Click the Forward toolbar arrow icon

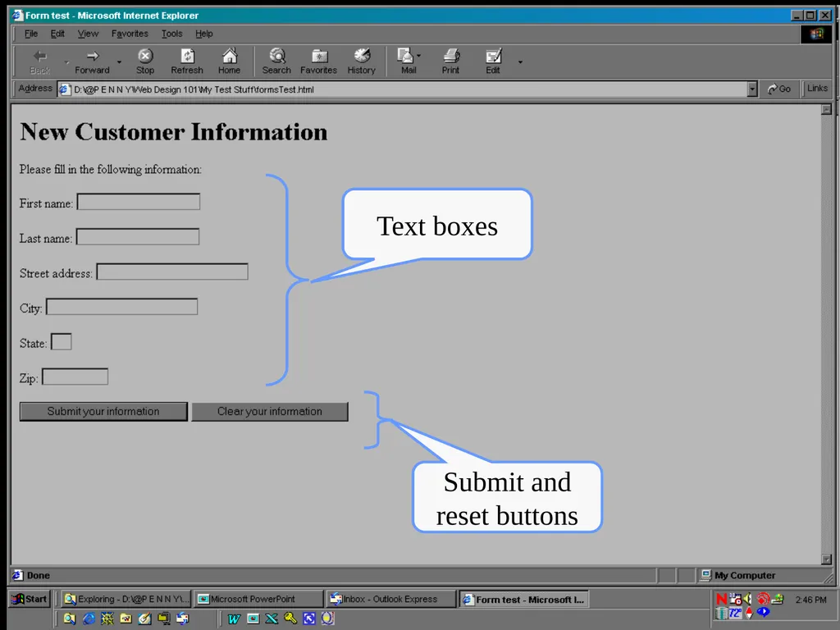[92, 56]
